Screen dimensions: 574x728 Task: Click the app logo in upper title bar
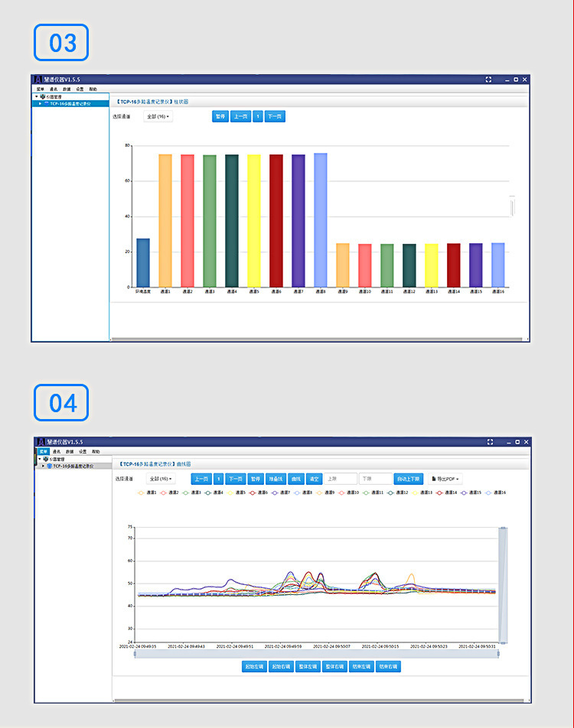[38, 80]
